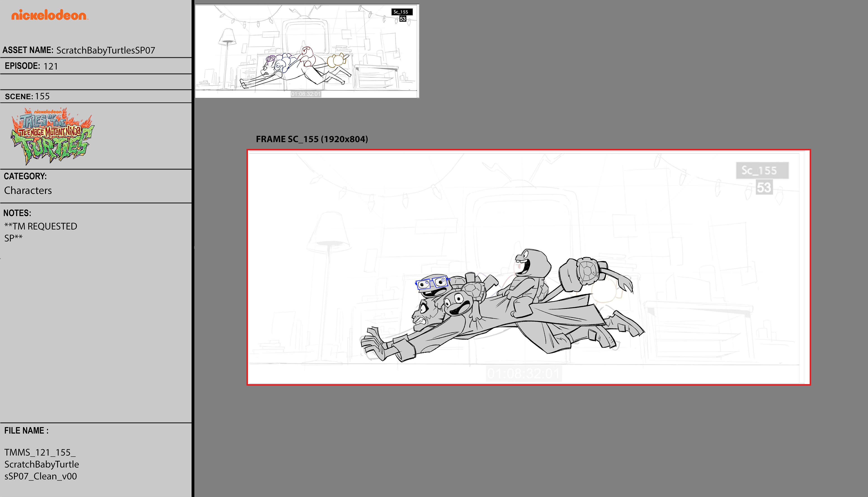Click the thumbnail timecode 01:08:32:01
Image resolution: width=868 pixels, height=497 pixels.
point(306,94)
